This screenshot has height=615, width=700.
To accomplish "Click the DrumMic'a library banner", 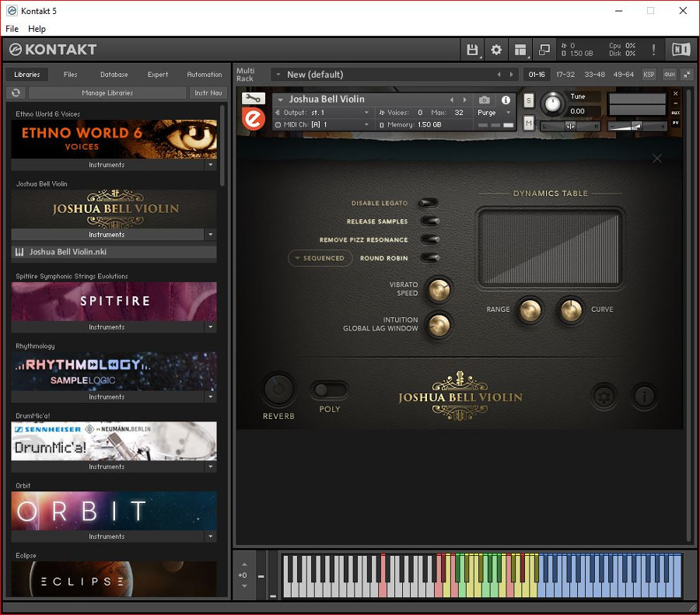I will pyautogui.click(x=114, y=441).
